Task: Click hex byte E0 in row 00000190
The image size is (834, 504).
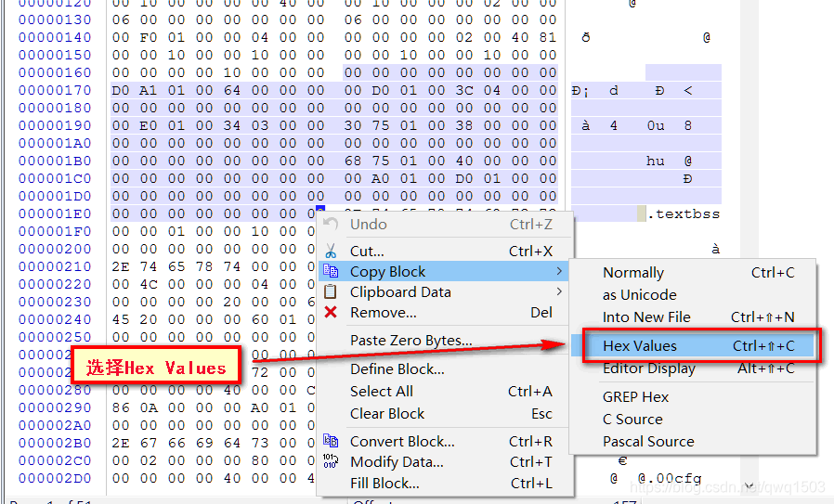Action: (x=149, y=125)
